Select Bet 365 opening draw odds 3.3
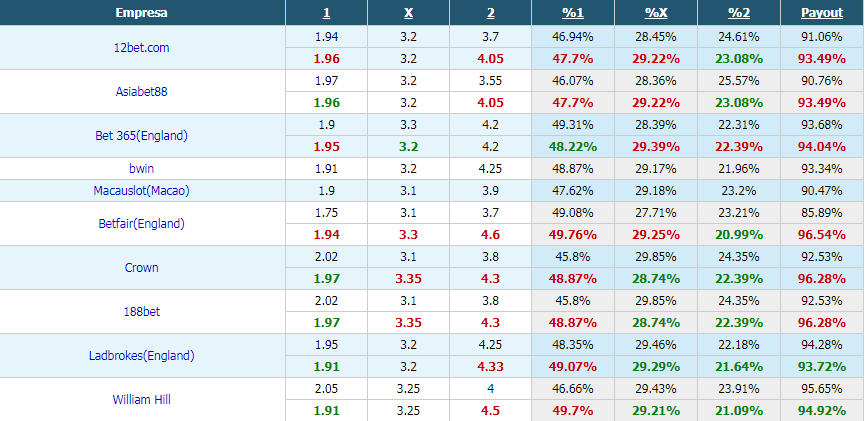 [x=408, y=125]
